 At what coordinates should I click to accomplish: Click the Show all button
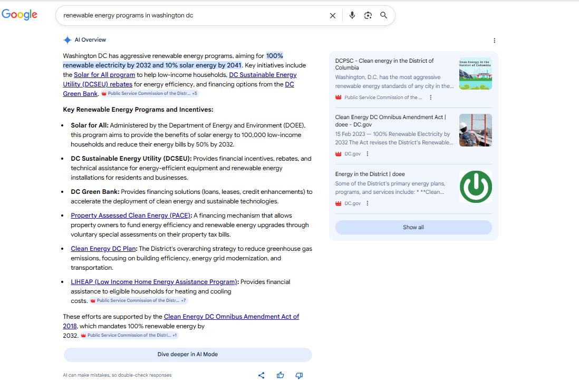pyautogui.click(x=413, y=227)
